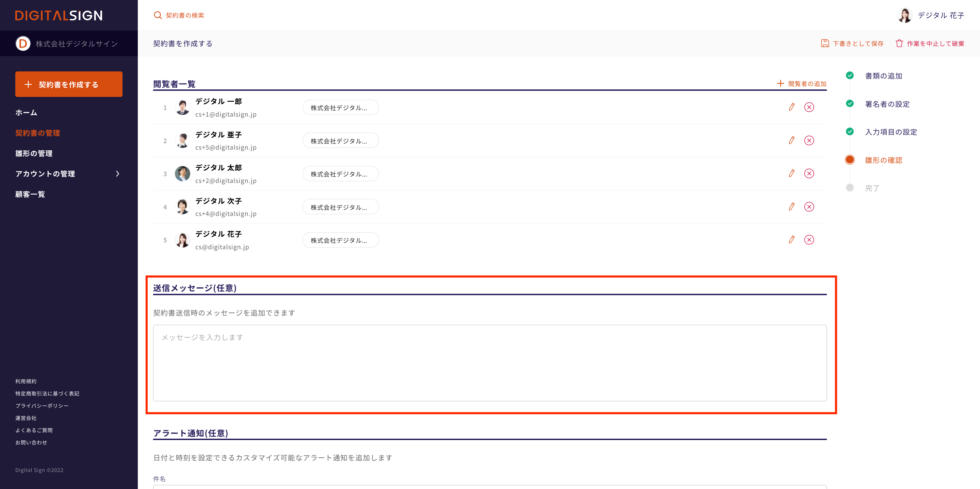Remove viewer デジタル 亜子 with the X icon
The image size is (980, 489).
pos(809,140)
